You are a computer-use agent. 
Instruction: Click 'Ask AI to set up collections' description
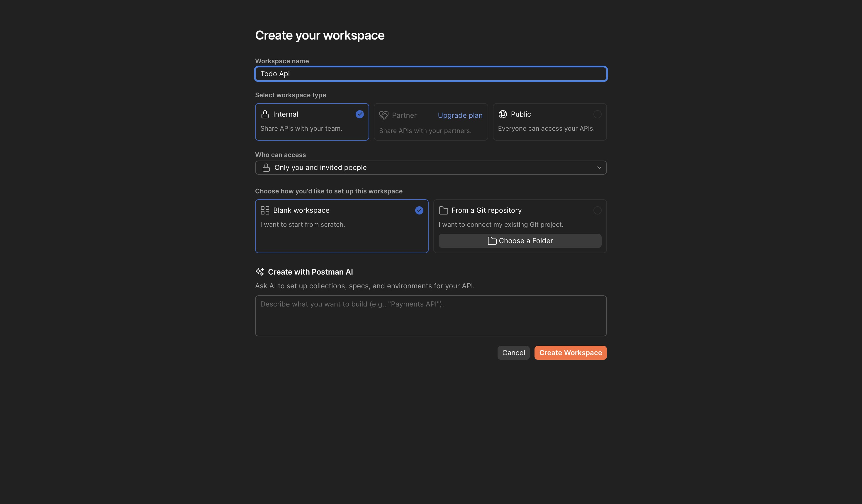click(x=365, y=286)
